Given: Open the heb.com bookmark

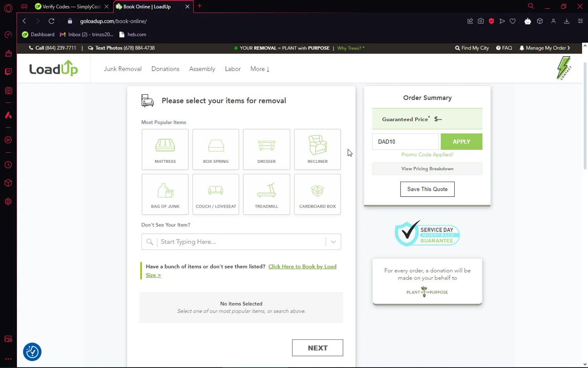Looking at the screenshot, I should (x=133, y=35).
